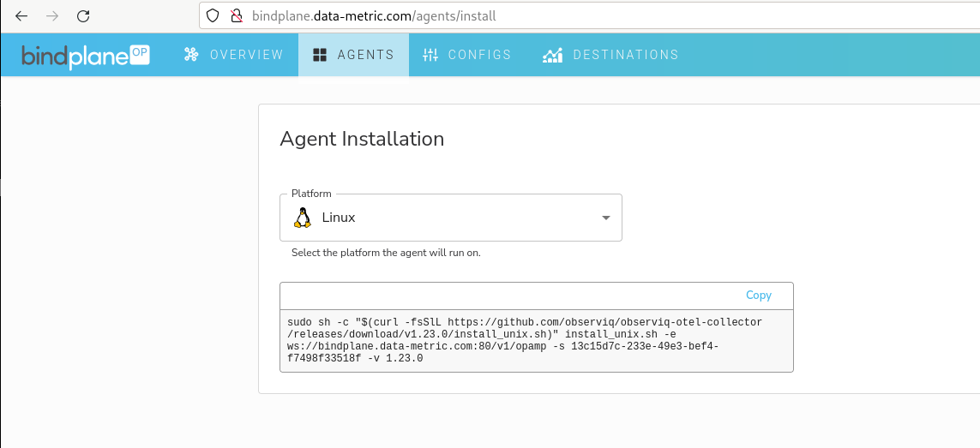This screenshot has width=980, height=448.
Task: Copy the install command with Copy button
Action: [759, 296]
